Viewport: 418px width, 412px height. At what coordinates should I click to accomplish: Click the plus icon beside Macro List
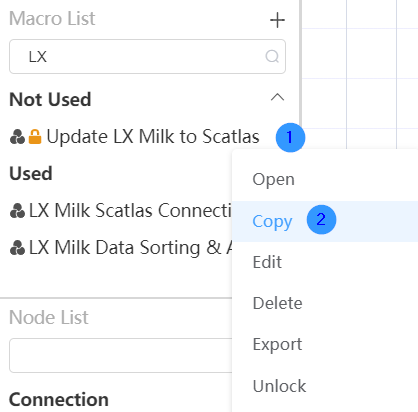click(x=277, y=20)
